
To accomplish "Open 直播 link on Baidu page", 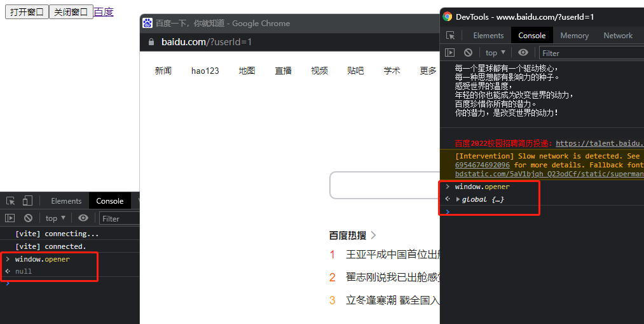I will click(283, 71).
